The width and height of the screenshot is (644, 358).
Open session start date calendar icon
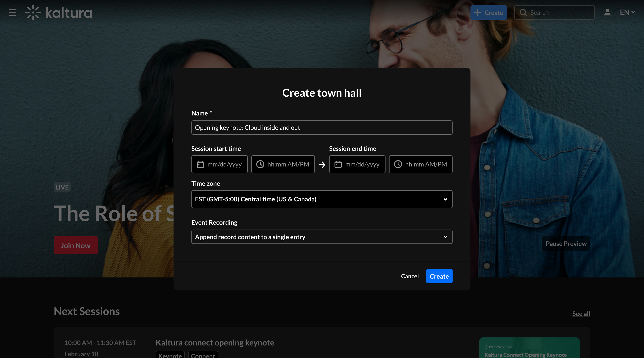200,164
